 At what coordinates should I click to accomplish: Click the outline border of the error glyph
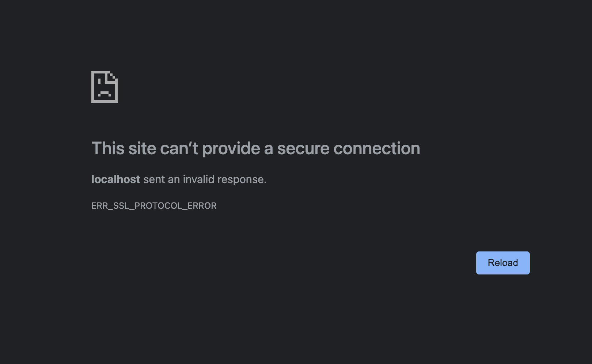point(92,87)
